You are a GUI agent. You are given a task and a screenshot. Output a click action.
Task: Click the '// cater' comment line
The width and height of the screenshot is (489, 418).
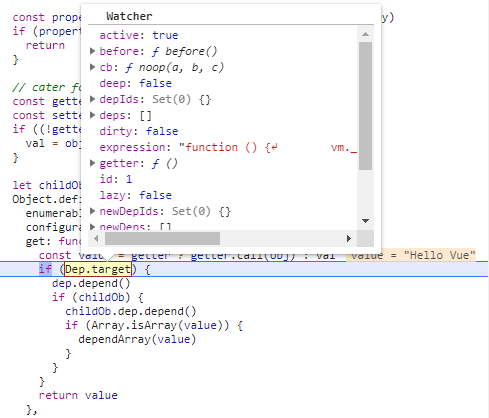46,87
